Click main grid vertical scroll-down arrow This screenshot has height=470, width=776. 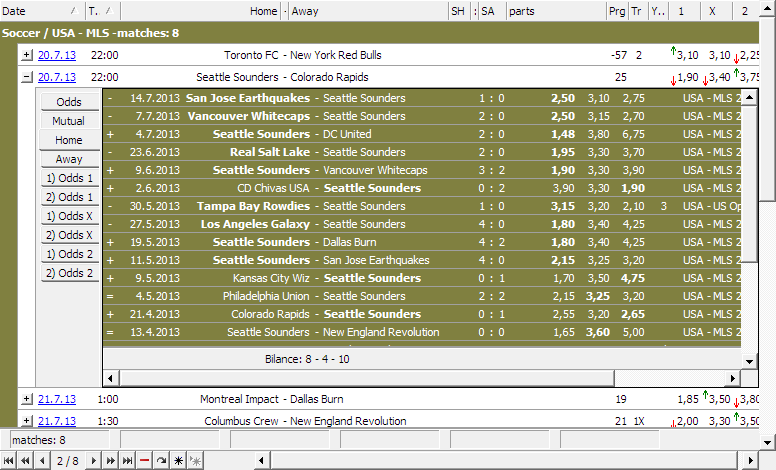click(x=768, y=442)
